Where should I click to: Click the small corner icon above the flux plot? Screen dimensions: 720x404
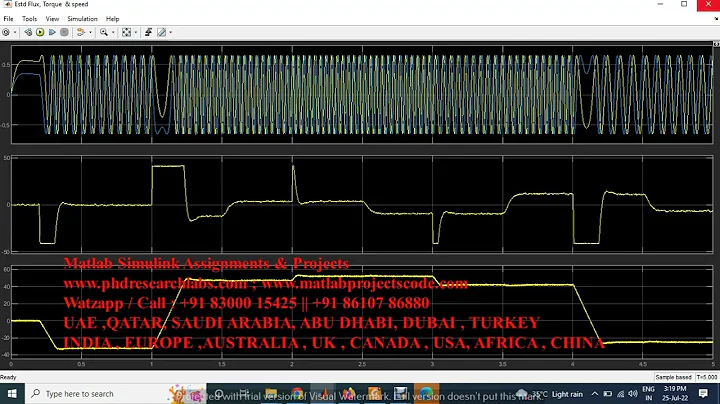point(716,44)
